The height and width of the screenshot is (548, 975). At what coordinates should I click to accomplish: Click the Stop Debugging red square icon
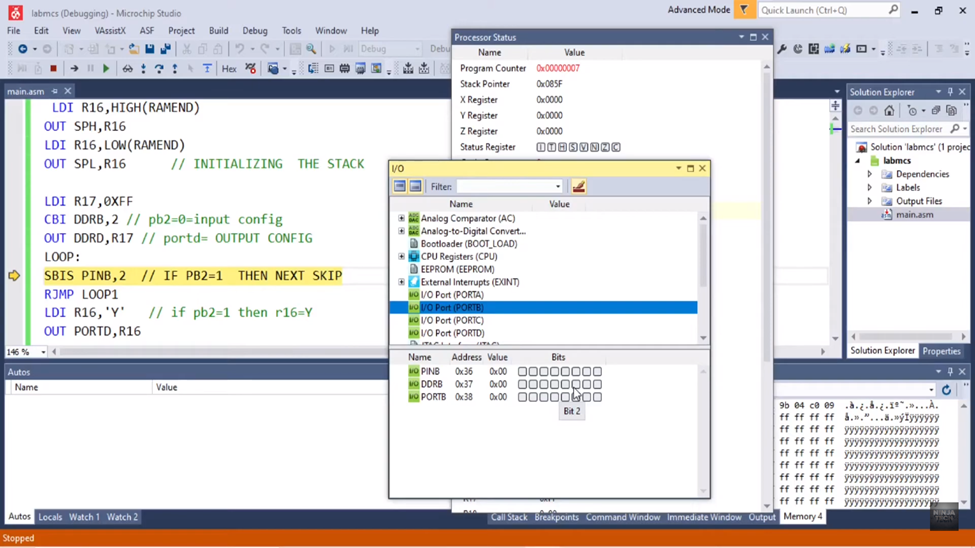[x=53, y=69]
